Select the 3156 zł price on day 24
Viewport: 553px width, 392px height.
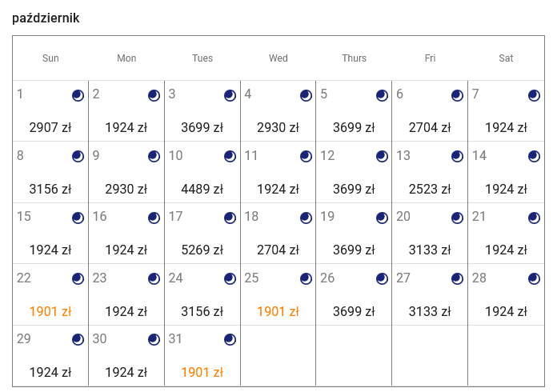[x=202, y=312]
